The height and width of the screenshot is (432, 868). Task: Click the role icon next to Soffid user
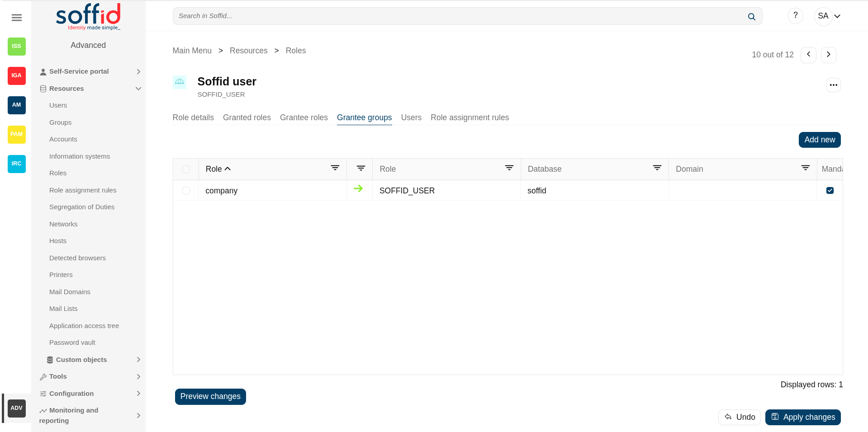pos(180,82)
